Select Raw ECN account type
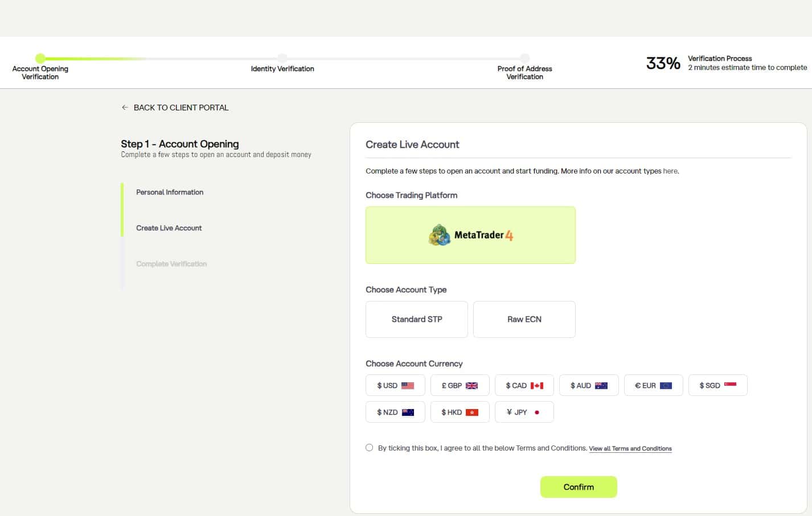The image size is (812, 516). (x=524, y=319)
